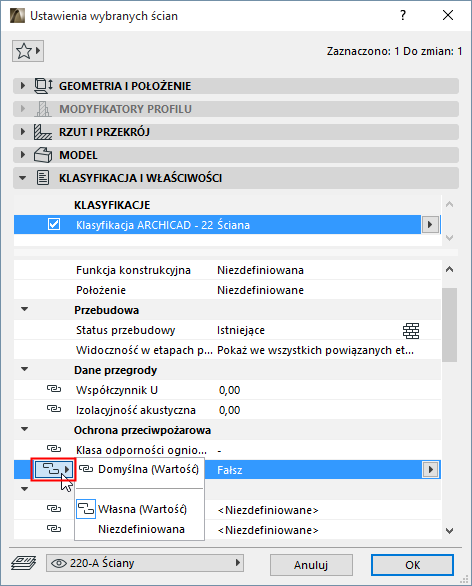This screenshot has width=472, height=586.
Task: Click scroll up arrow of classifications list
Action: pos(450,204)
